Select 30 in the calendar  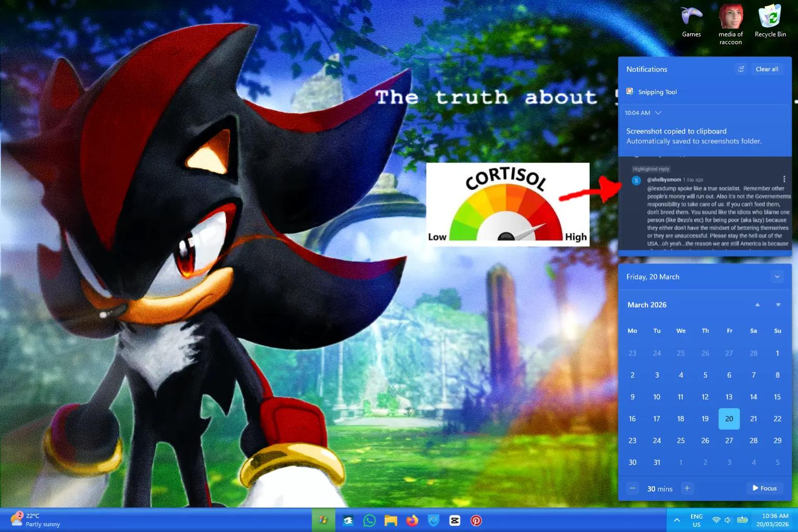click(x=632, y=462)
